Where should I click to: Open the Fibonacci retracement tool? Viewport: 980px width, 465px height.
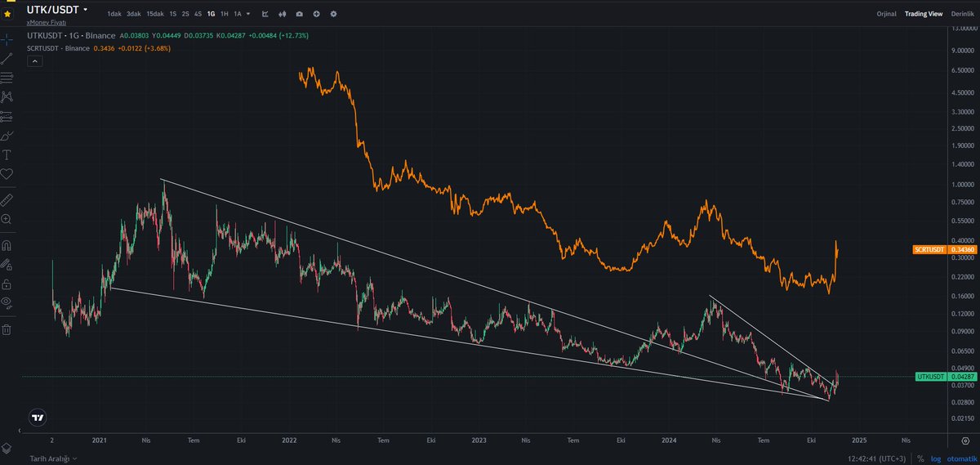click(x=7, y=78)
